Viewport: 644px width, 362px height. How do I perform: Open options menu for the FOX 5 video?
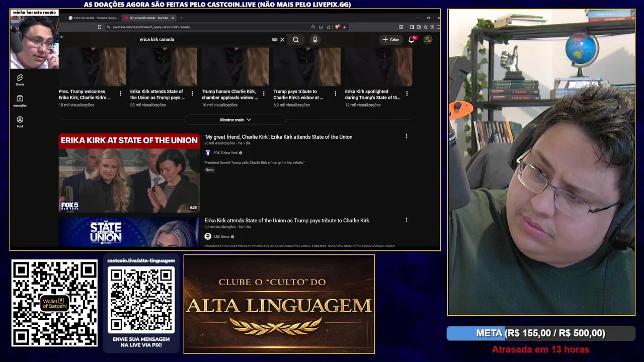click(x=407, y=136)
